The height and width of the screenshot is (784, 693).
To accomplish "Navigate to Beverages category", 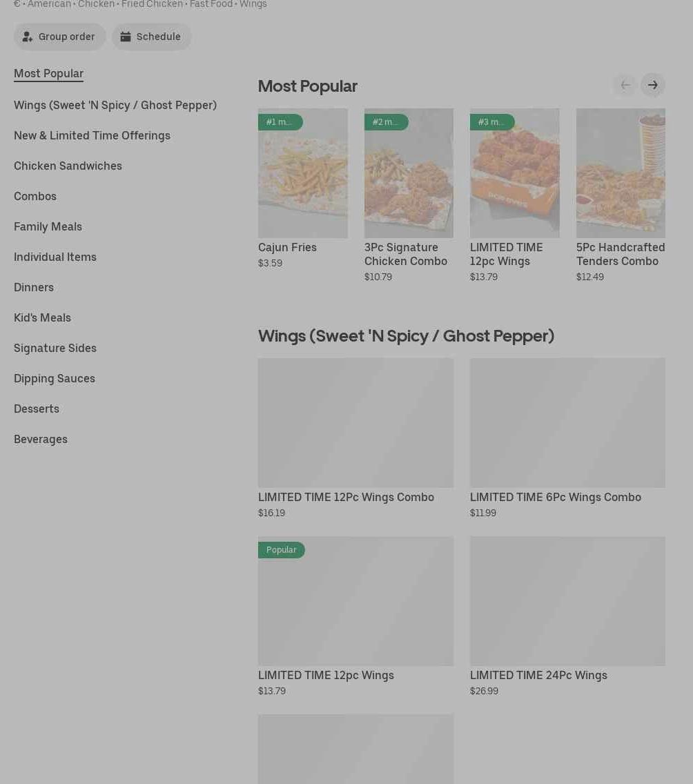I will (x=41, y=439).
